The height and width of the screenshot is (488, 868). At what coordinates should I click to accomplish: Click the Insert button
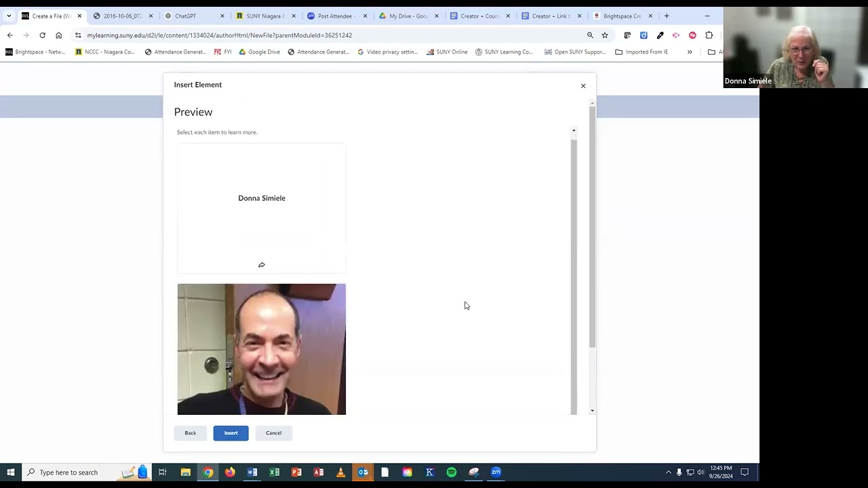coord(231,433)
